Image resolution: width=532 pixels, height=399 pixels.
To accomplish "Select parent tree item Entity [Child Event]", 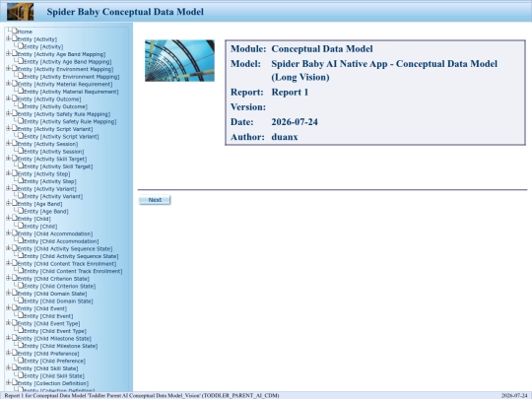I will tap(42, 308).
